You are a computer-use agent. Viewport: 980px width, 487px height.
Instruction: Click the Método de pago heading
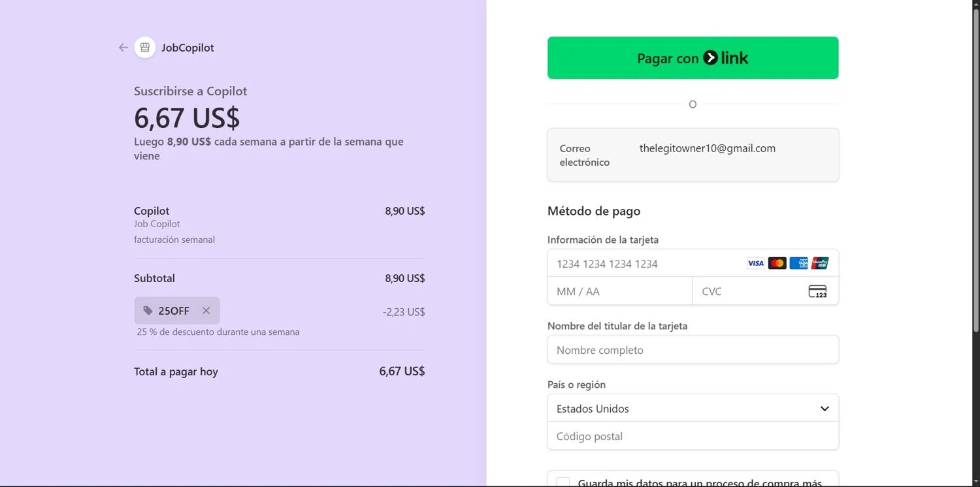coord(594,211)
